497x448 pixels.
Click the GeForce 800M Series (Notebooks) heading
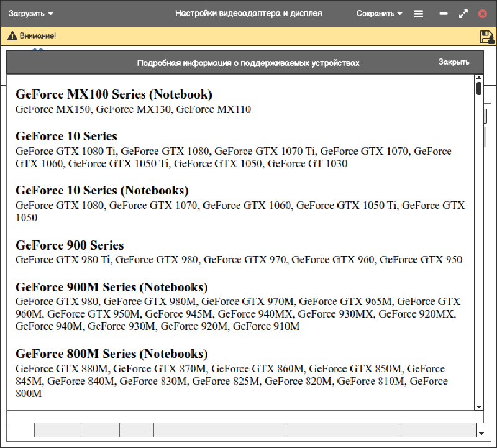pos(111,354)
